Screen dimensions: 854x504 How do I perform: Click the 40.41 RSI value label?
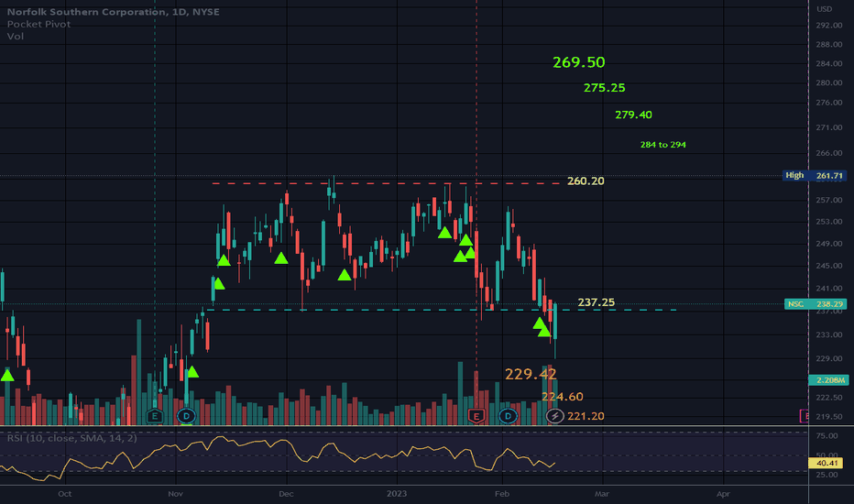(827, 463)
